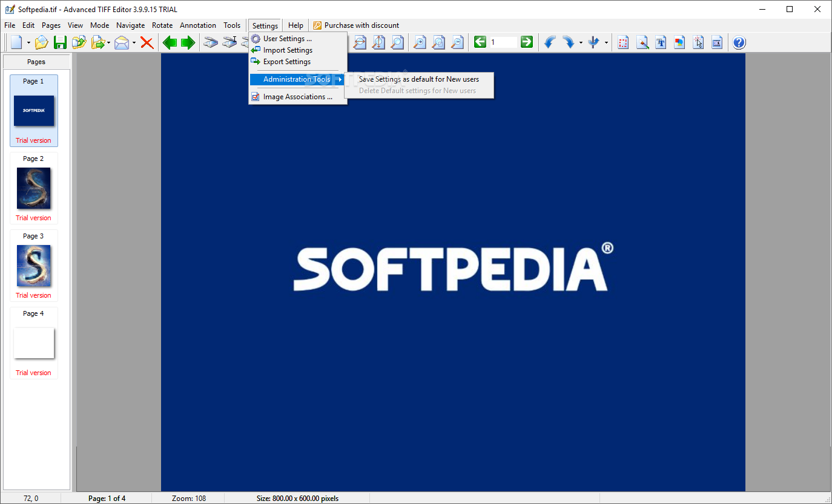Image resolution: width=832 pixels, height=504 pixels.
Task: Click Purchase with discount link
Action: (x=356, y=25)
